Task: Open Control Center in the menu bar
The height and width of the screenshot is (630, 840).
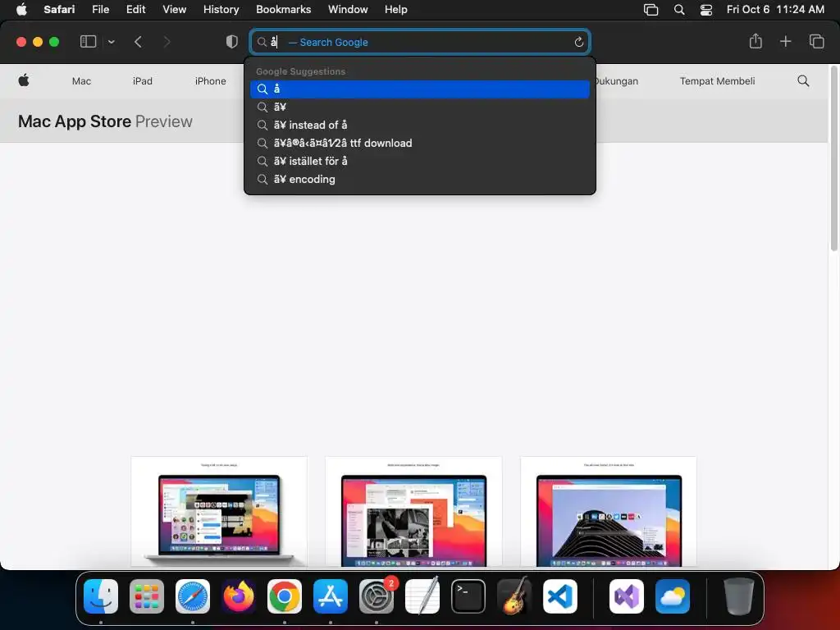Action: coord(706,10)
